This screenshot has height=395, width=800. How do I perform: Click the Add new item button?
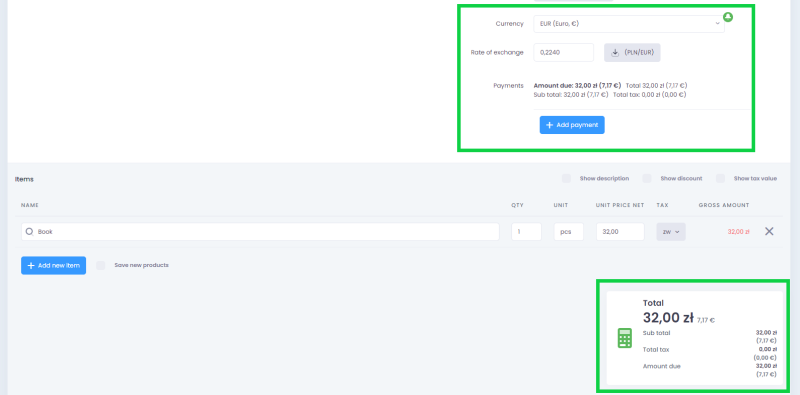point(54,265)
